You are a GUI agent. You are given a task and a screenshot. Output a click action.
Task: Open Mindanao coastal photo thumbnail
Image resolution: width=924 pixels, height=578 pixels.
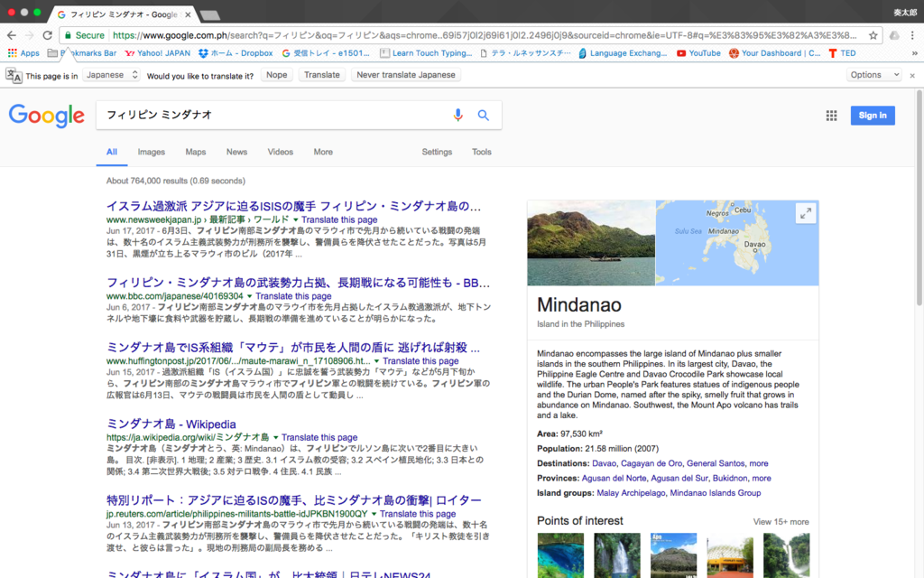[591, 243]
